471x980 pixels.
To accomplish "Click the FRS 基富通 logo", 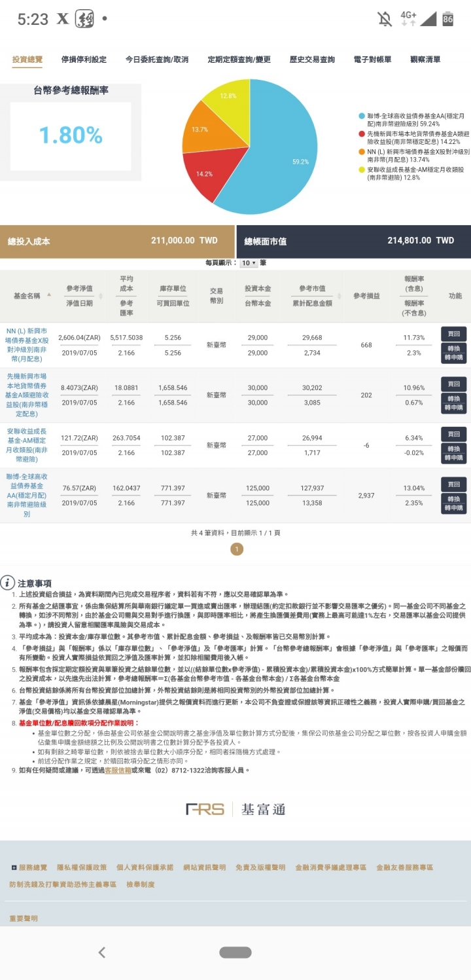I will [235, 809].
